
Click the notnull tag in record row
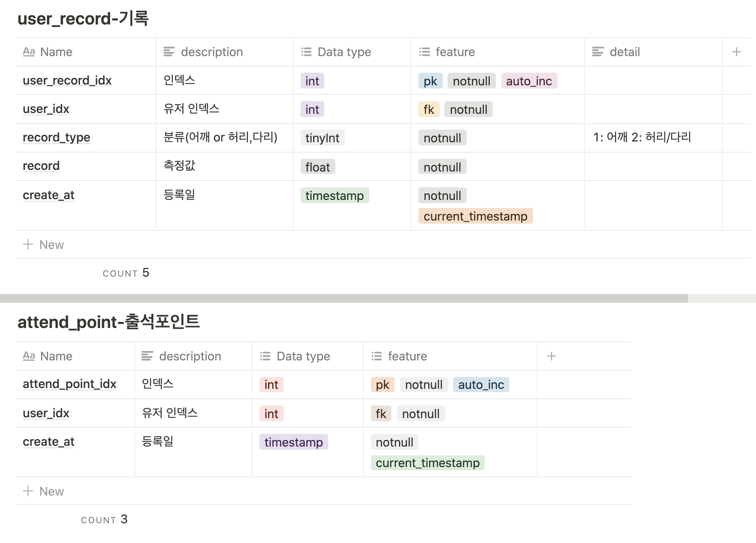click(442, 167)
